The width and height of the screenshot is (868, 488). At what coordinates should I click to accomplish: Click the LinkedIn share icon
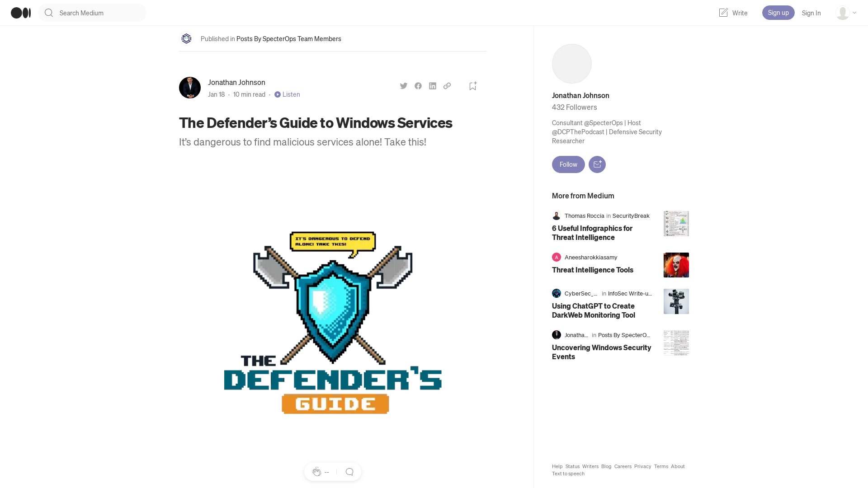coord(433,86)
